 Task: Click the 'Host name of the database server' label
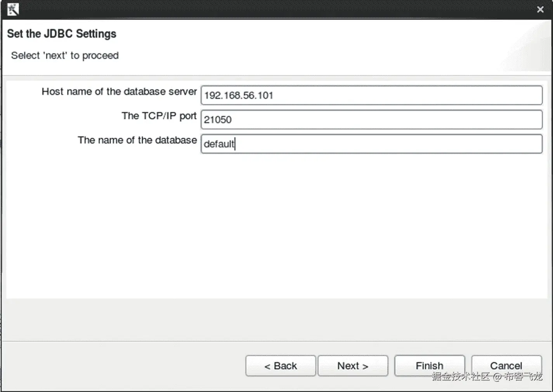(119, 92)
